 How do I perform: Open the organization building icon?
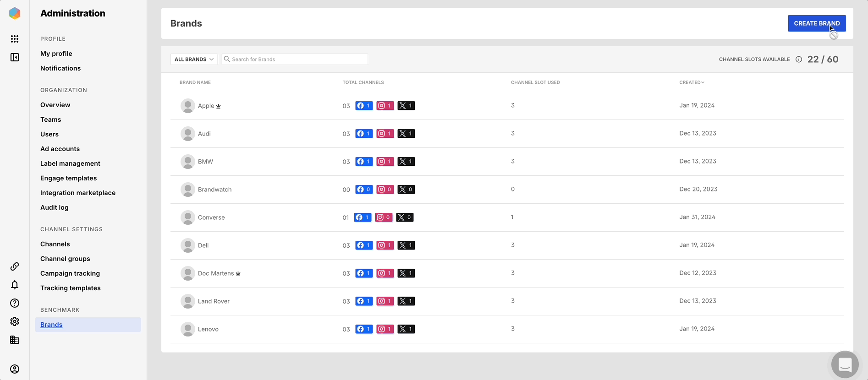point(15,340)
